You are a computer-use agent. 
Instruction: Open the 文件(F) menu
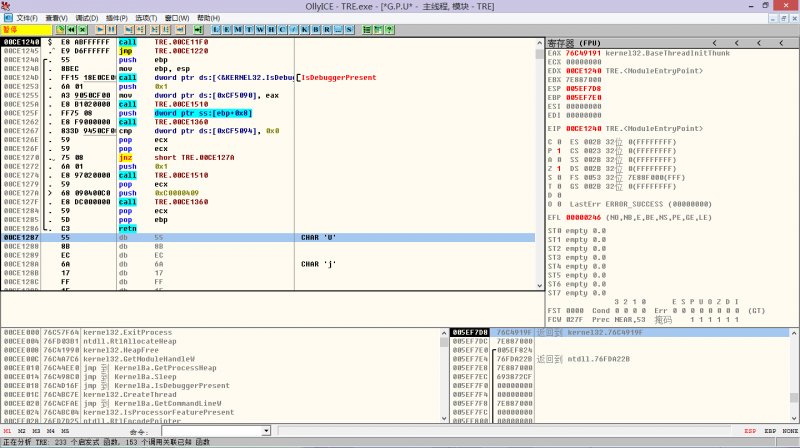27,18
